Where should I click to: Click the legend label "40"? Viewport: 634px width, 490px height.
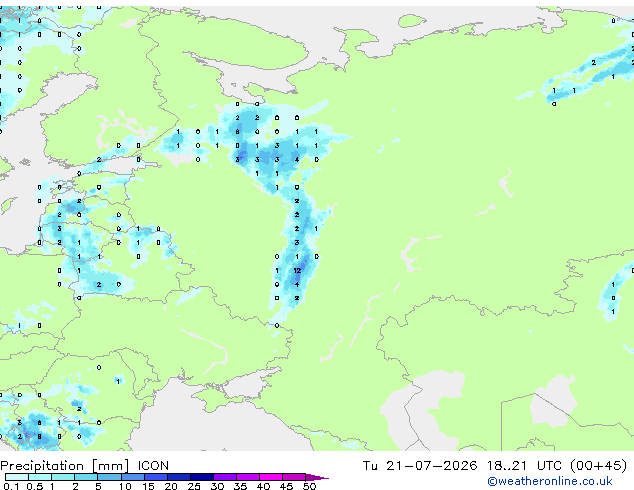tap(264, 486)
